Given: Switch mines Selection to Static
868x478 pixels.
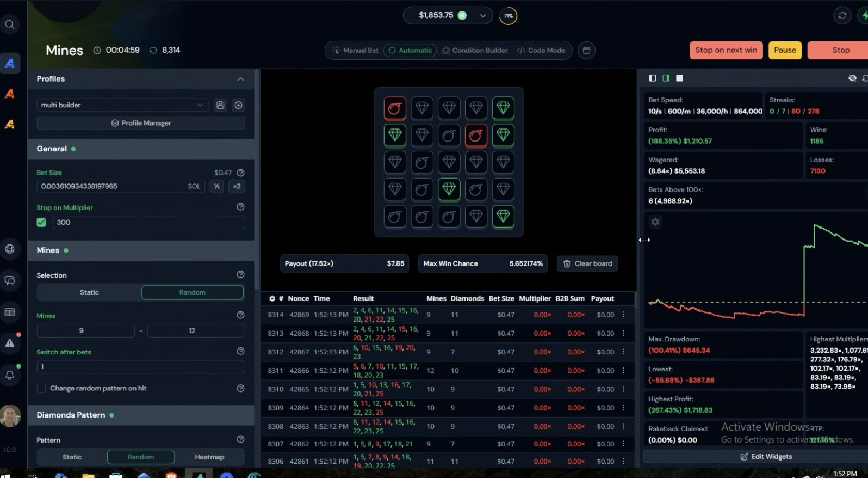Looking at the screenshot, I should tap(89, 292).
